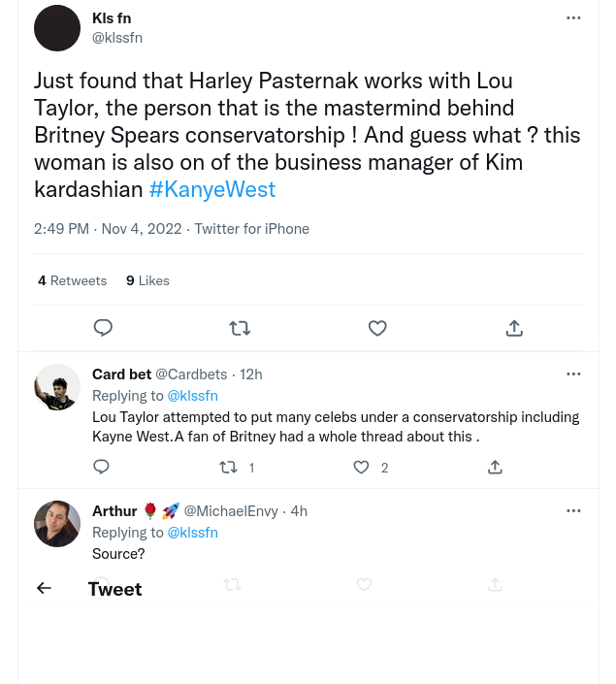The height and width of the screenshot is (684, 616).
Task: Open Kls fn profile picture
Action: click(x=57, y=28)
